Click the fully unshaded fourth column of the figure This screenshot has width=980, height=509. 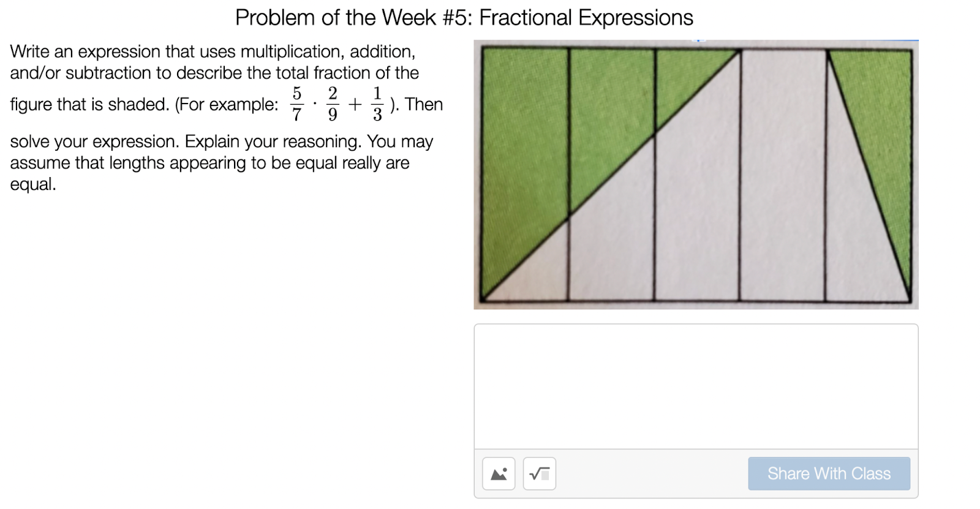[x=783, y=175]
